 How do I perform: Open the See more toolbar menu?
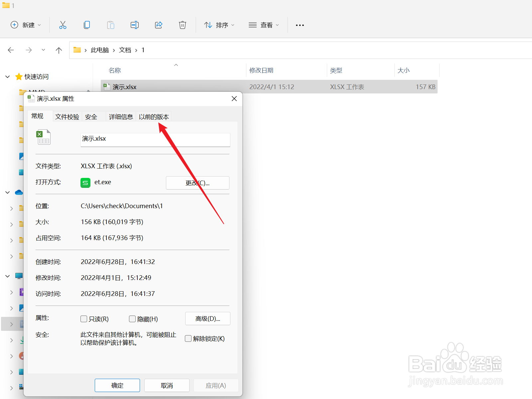pos(300,25)
